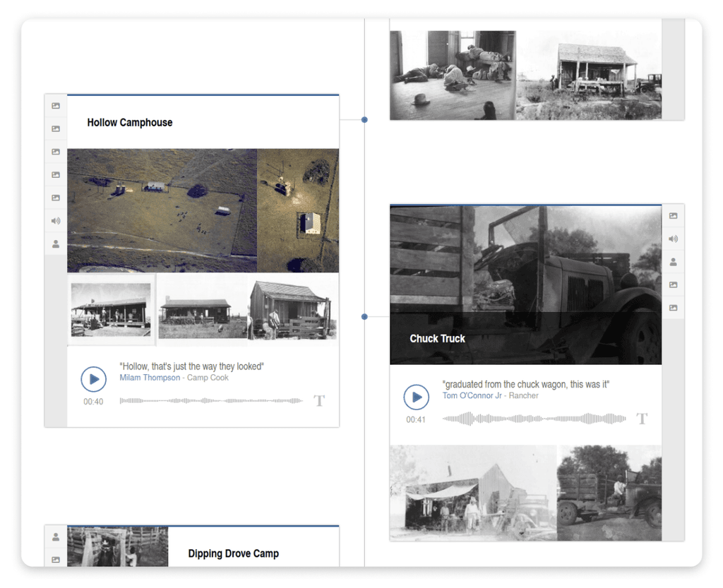Screen dimensions: 723x588
Task: Seek within Chuck Truck audio waveform
Action: tap(534, 419)
